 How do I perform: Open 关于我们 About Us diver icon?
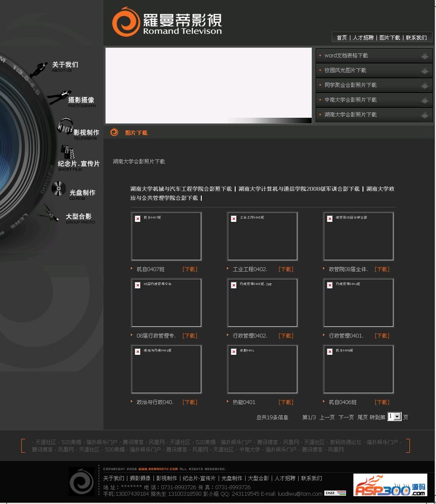click(39, 70)
